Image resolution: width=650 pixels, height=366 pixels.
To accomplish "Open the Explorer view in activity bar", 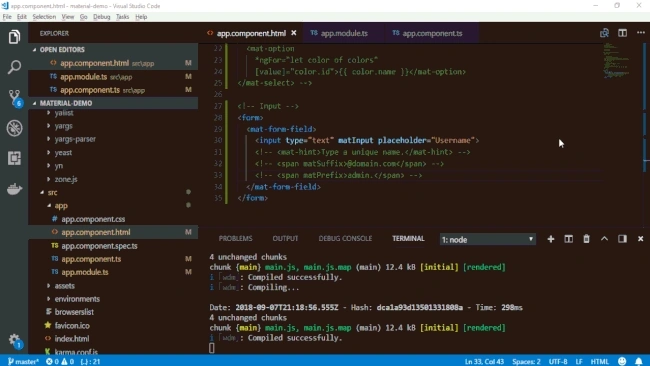I will click(x=14, y=37).
